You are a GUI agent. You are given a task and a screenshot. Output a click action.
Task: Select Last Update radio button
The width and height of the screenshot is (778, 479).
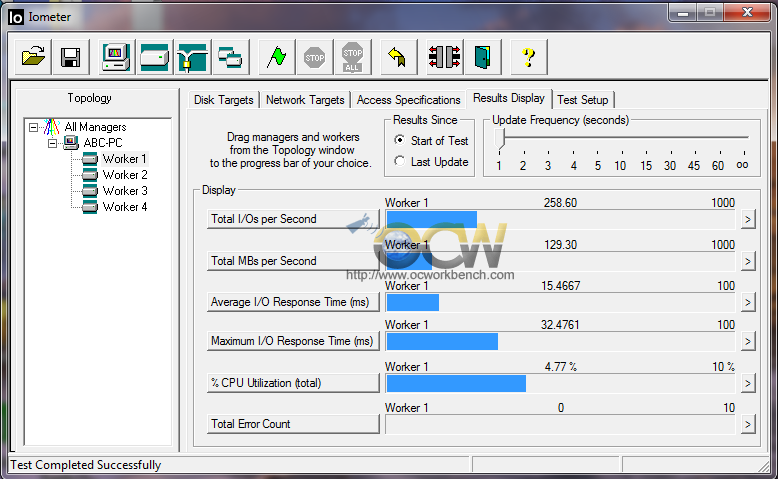(399, 161)
